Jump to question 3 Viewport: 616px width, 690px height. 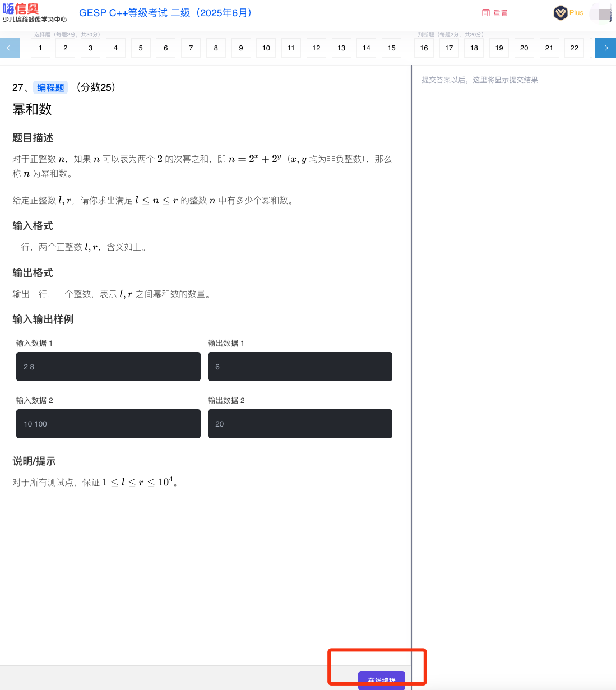[91, 48]
